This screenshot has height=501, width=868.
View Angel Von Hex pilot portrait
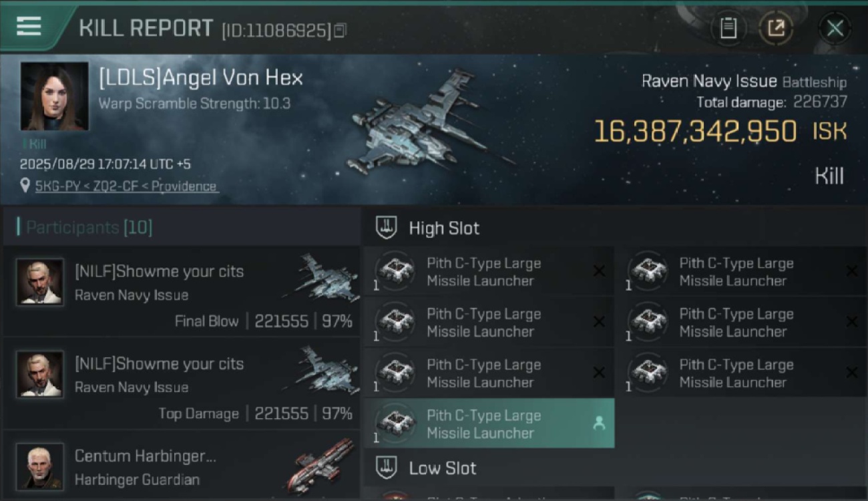click(54, 96)
